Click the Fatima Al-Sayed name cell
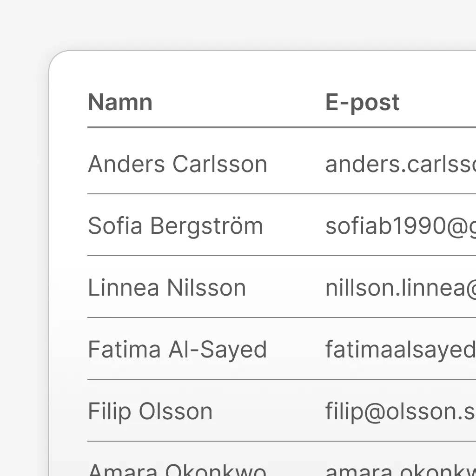 click(x=178, y=350)
